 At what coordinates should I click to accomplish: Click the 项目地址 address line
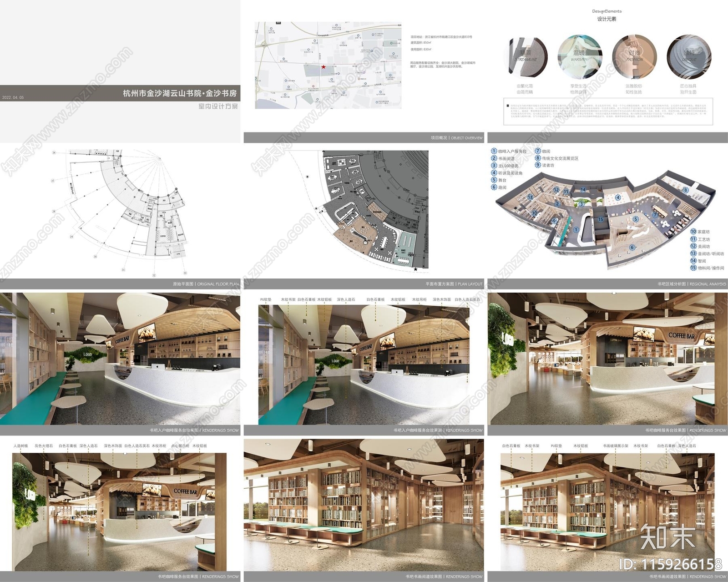pyautogui.click(x=441, y=37)
